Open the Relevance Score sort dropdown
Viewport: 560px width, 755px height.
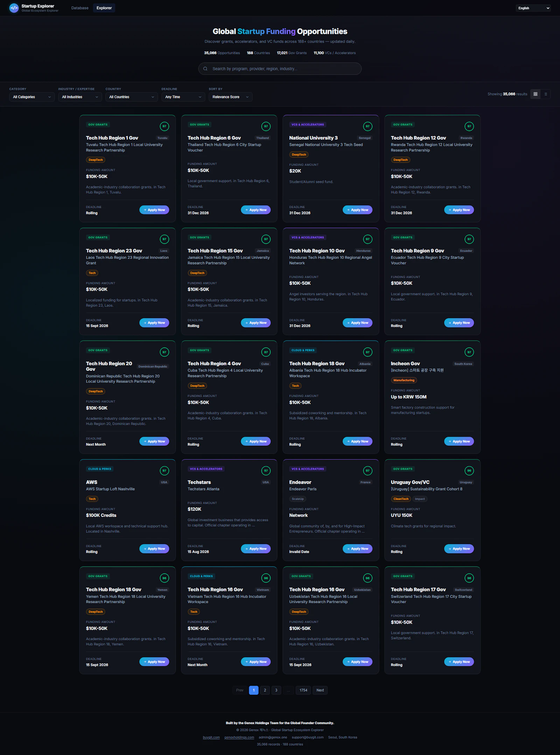(231, 97)
